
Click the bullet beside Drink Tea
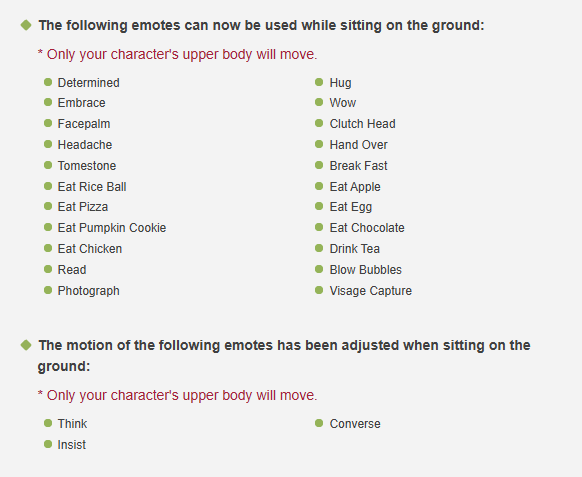tap(319, 248)
